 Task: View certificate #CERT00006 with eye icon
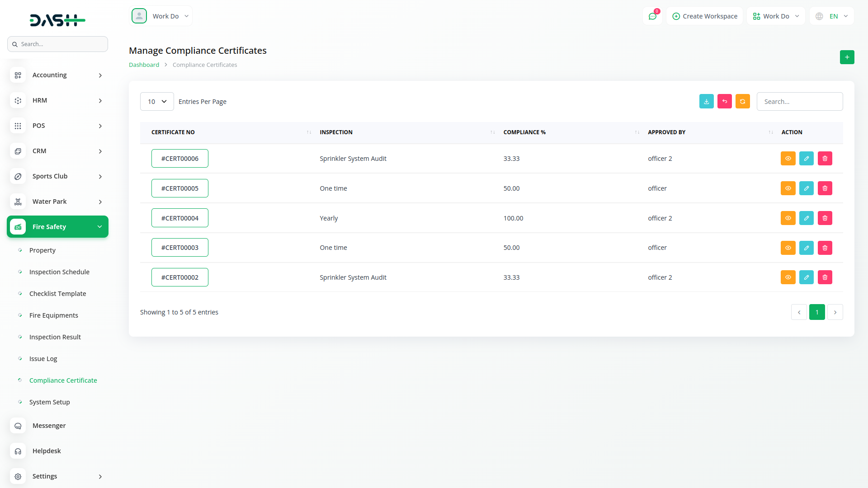click(x=788, y=159)
